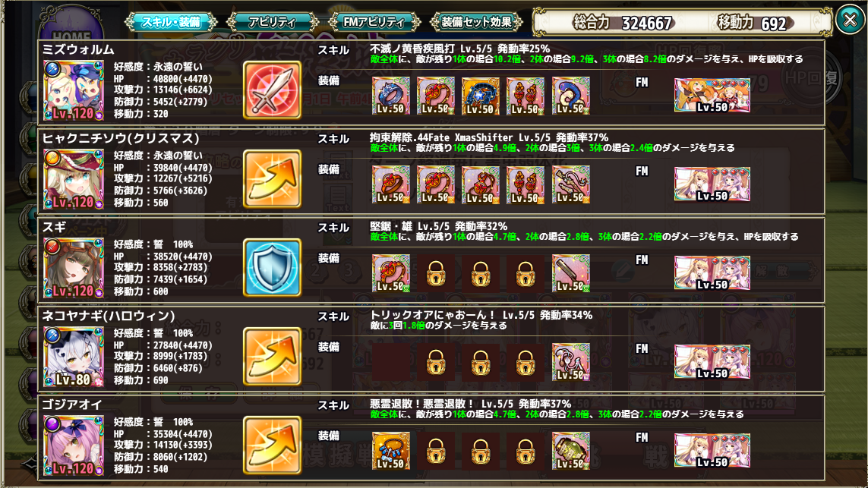Open the アビリティ tab
Viewport: 868px width, 488px height.
[x=273, y=22]
